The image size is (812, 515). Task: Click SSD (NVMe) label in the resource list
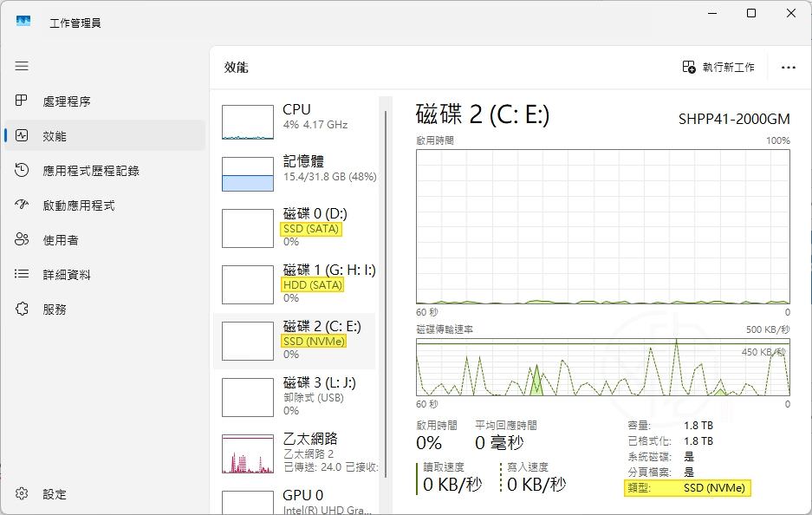pyautogui.click(x=314, y=341)
